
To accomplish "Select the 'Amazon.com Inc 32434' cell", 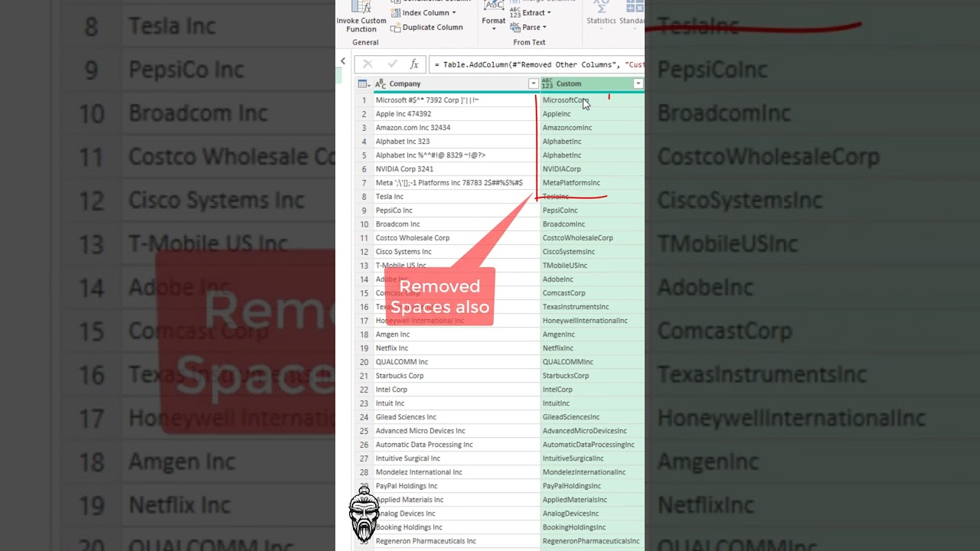I will click(456, 128).
